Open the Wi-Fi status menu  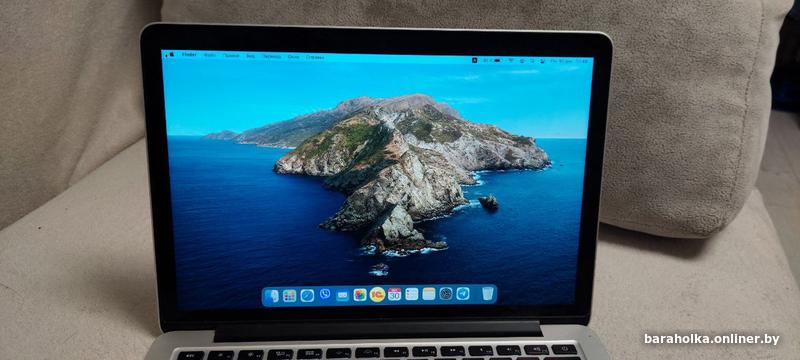click(x=511, y=61)
